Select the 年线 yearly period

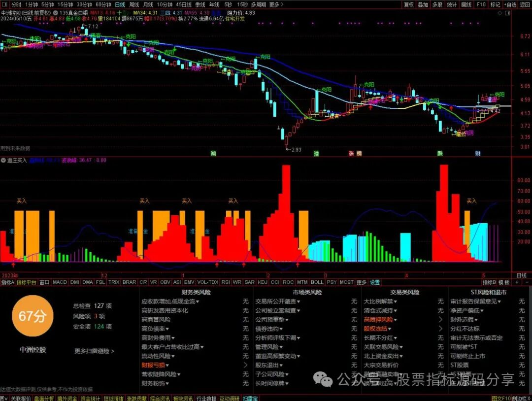click(214, 4)
